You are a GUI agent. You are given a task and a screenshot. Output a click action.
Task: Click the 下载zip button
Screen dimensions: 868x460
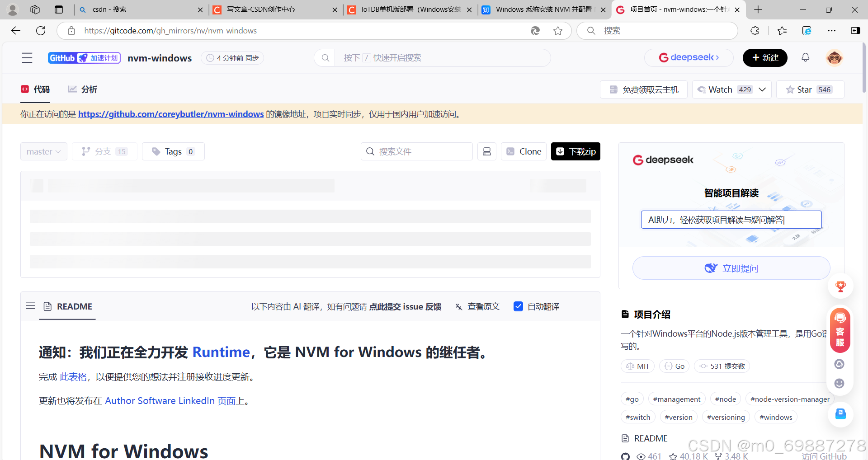(x=576, y=151)
